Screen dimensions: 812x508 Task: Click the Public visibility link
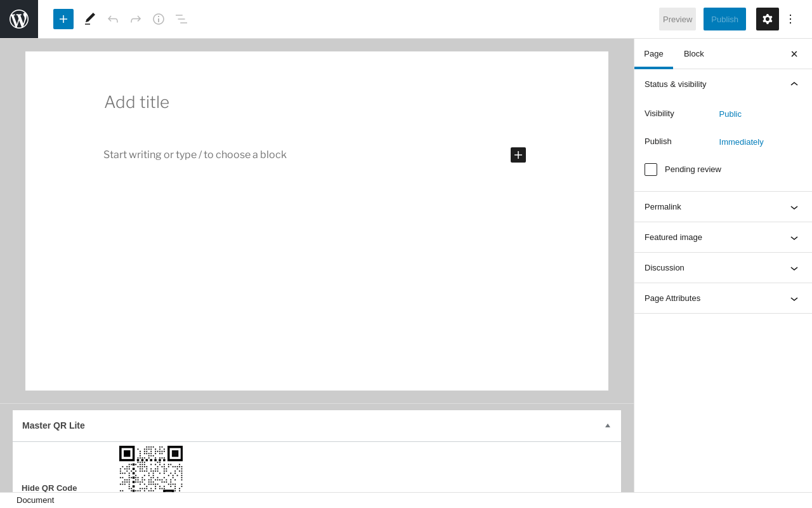[730, 114]
